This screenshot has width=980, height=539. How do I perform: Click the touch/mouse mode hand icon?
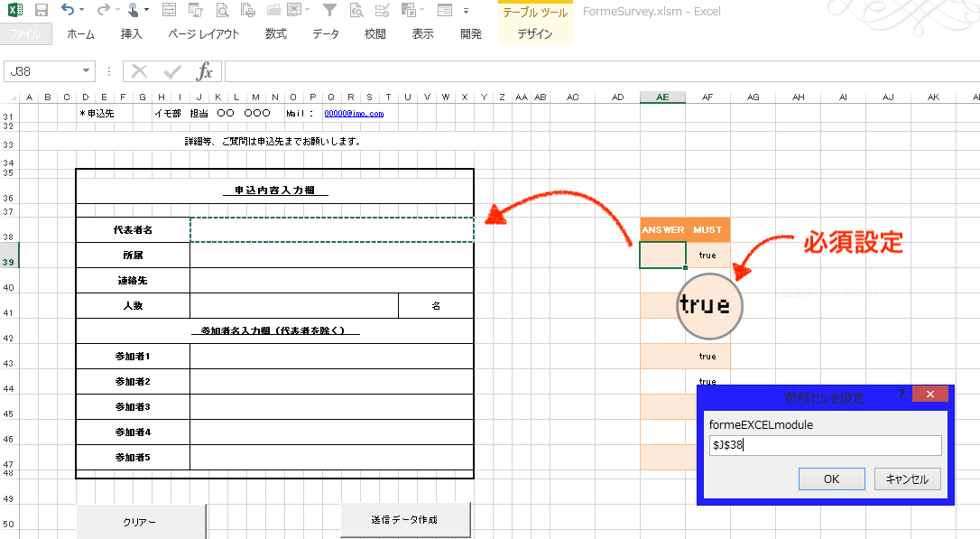(x=134, y=11)
